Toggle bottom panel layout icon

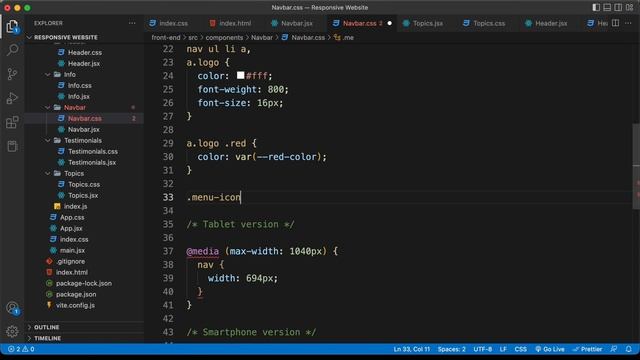pyautogui.click(x=607, y=7)
